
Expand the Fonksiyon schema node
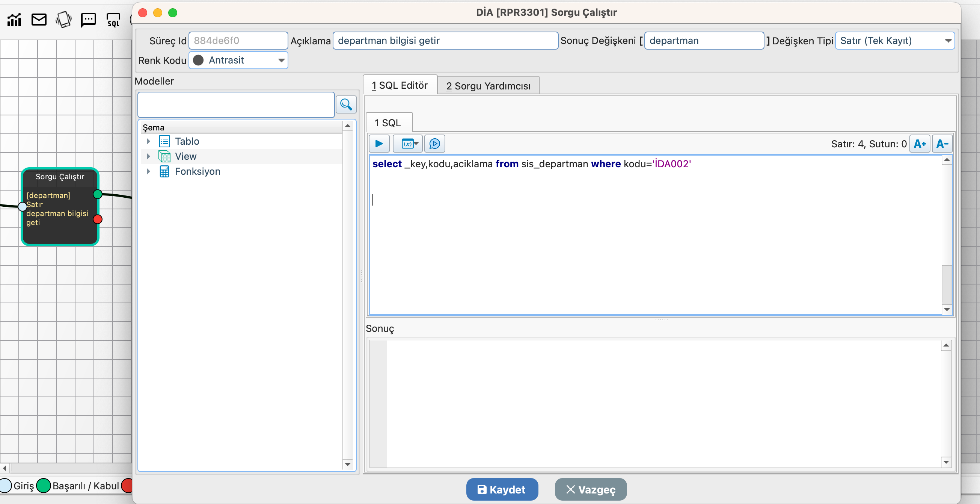tap(148, 171)
